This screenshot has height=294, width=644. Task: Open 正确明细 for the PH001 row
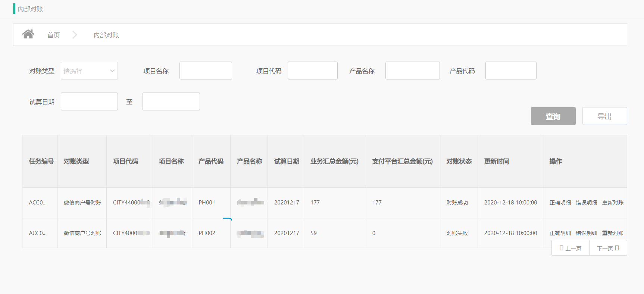click(x=560, y=203)
